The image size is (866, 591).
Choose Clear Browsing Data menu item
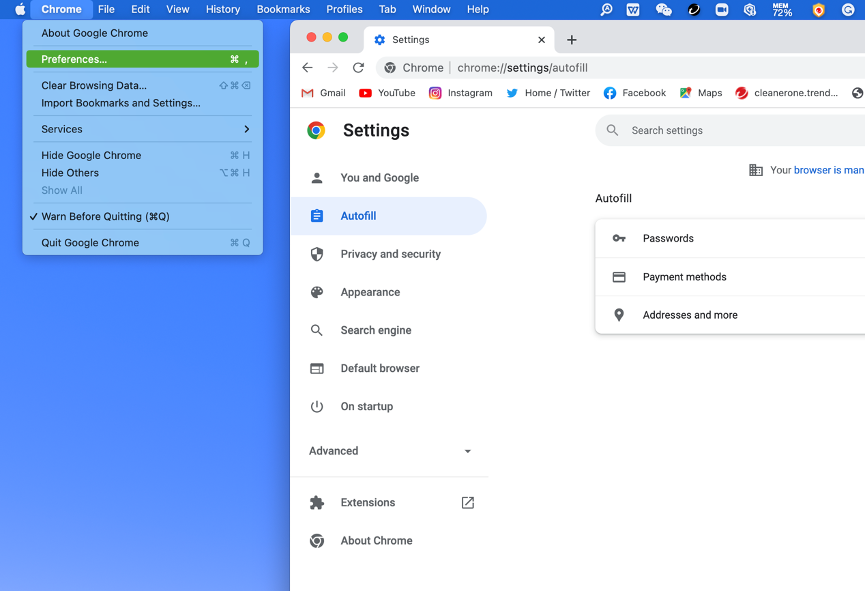tap(94, 86)
